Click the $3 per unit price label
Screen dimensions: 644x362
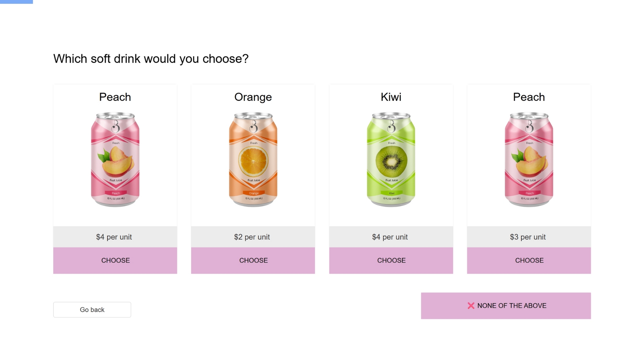(528, 237)
